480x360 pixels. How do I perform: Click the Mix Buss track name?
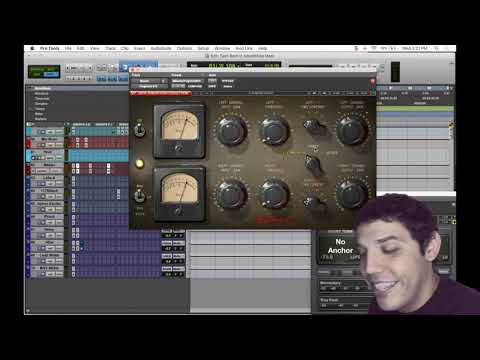(x=50, y=139)
